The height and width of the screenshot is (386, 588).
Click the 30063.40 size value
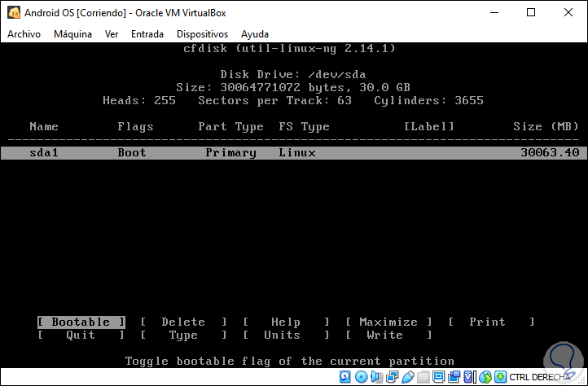pos(550,152)
